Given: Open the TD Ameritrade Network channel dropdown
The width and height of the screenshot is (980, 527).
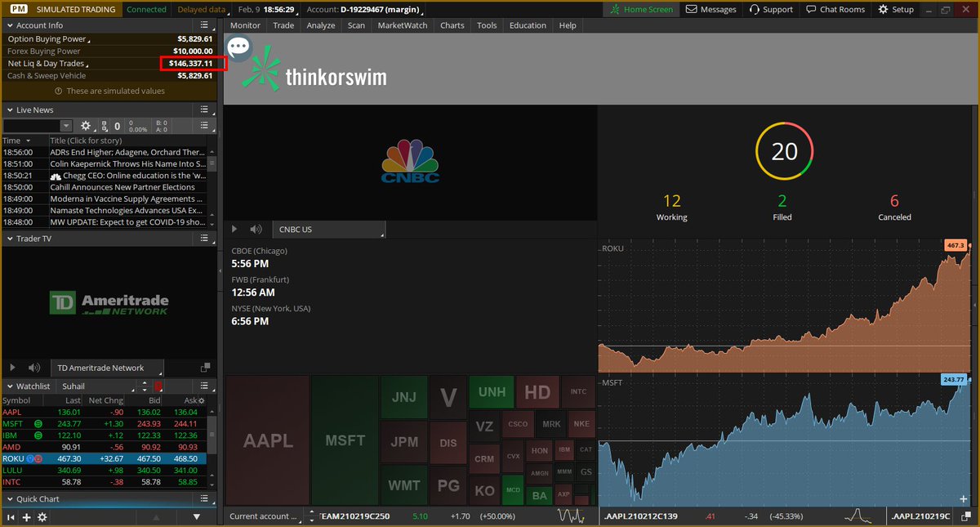Looking at the screenshot, I should (109, 368).
